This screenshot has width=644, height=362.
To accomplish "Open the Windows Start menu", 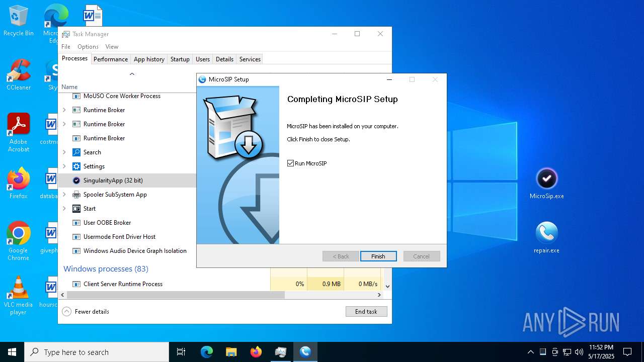I will [x=12, y=352].
